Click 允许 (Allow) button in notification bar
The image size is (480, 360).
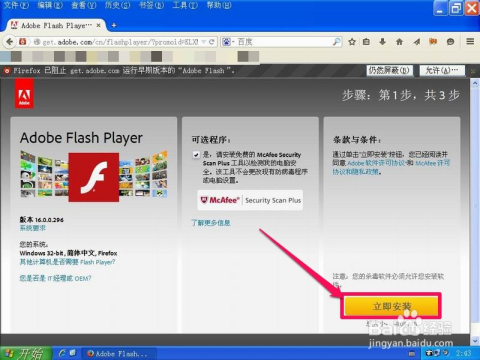coord(442,70)
